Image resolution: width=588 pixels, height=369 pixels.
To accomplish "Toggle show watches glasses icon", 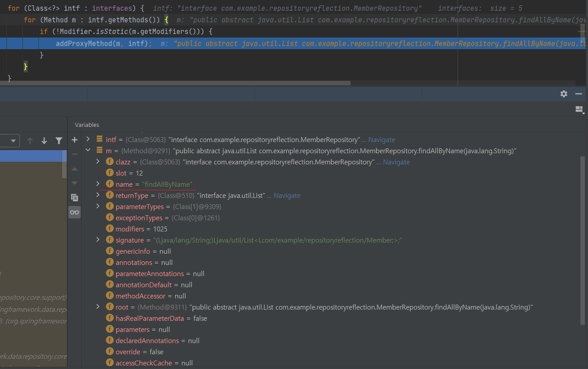I will pos(75,212).
